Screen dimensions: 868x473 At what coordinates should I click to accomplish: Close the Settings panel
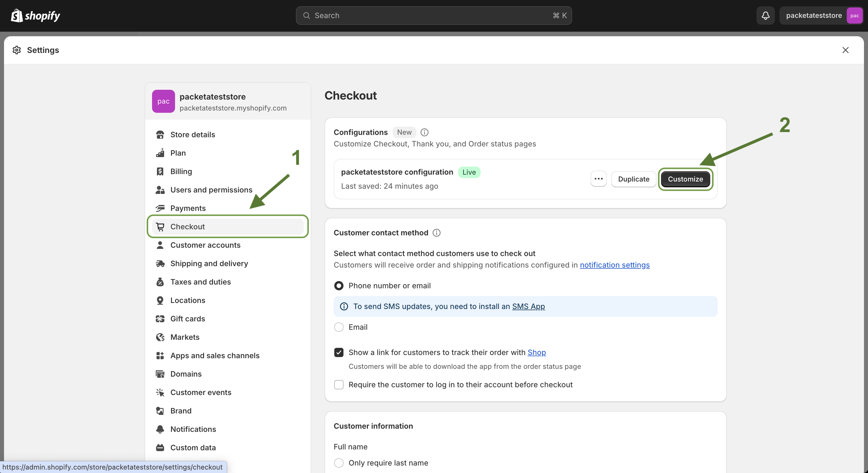845,50
